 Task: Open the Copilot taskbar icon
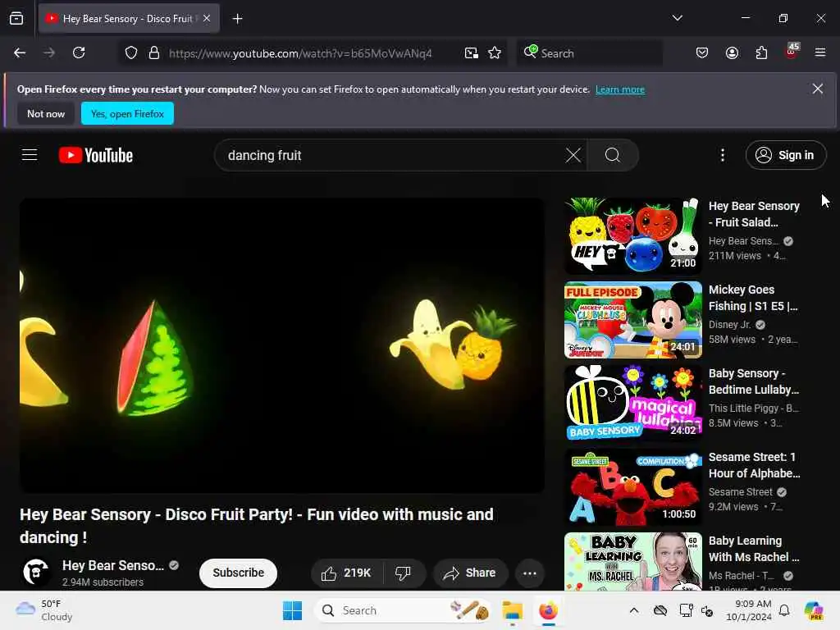815,610
